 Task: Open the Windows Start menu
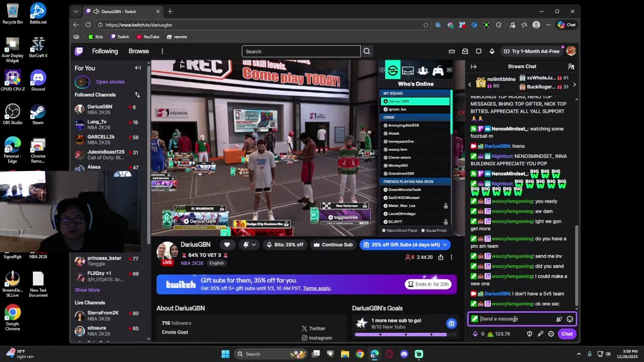225,354
